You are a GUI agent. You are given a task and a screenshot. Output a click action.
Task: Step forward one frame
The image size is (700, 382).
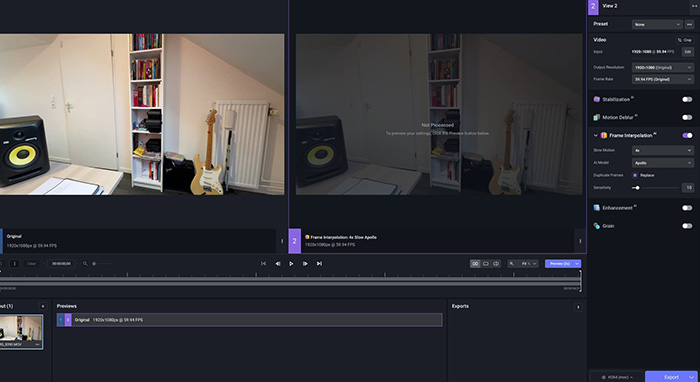[305, 264]
